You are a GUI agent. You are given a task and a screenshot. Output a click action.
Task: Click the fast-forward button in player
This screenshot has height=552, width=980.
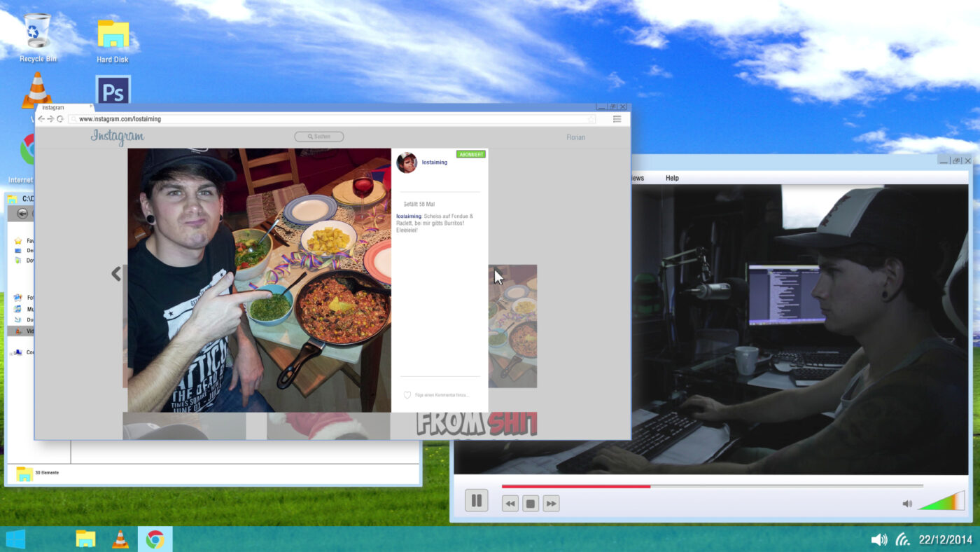coord(551,504)
